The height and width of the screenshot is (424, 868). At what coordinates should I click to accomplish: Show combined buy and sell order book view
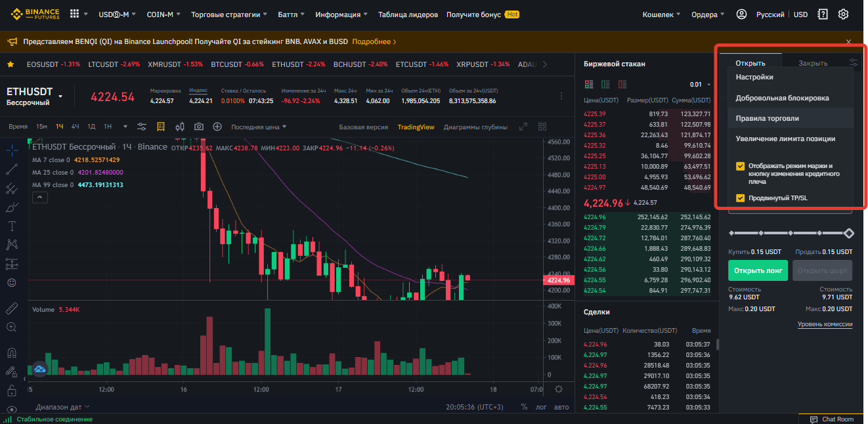click(x=589, y=85)
